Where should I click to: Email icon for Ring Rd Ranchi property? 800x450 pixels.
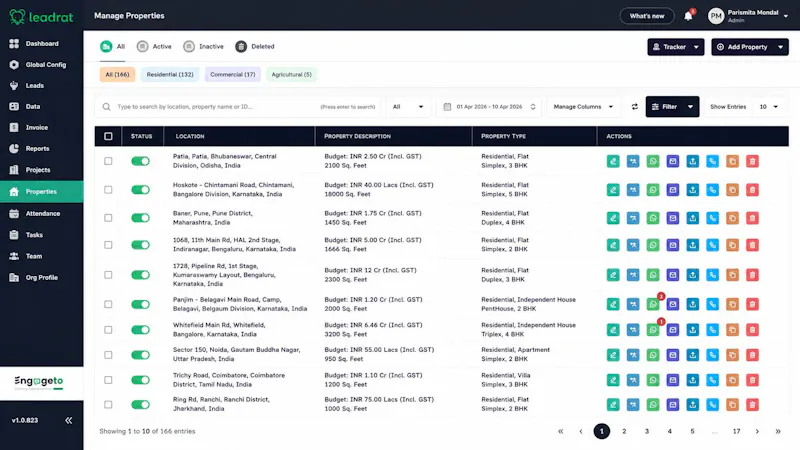point(672,405)
